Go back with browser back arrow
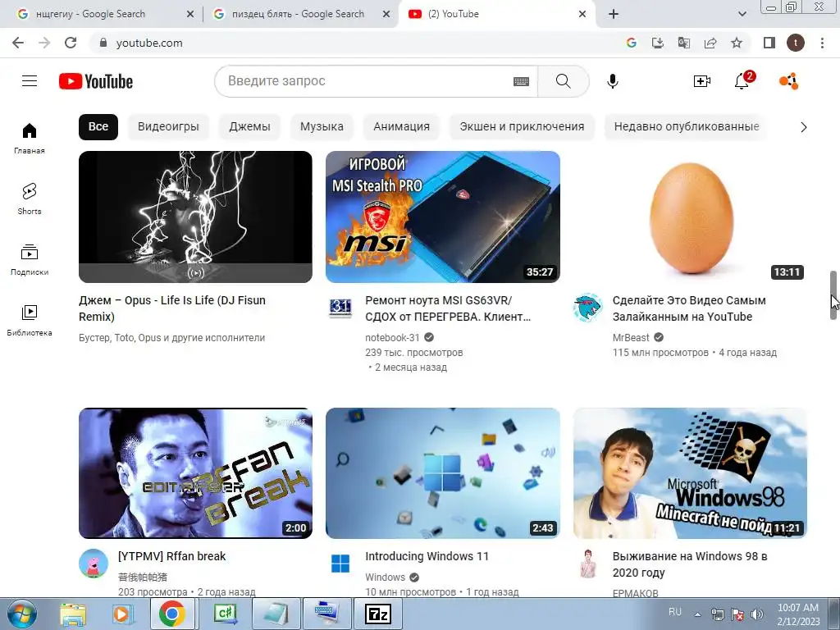840x630 pixels. (x=18, y=43)
